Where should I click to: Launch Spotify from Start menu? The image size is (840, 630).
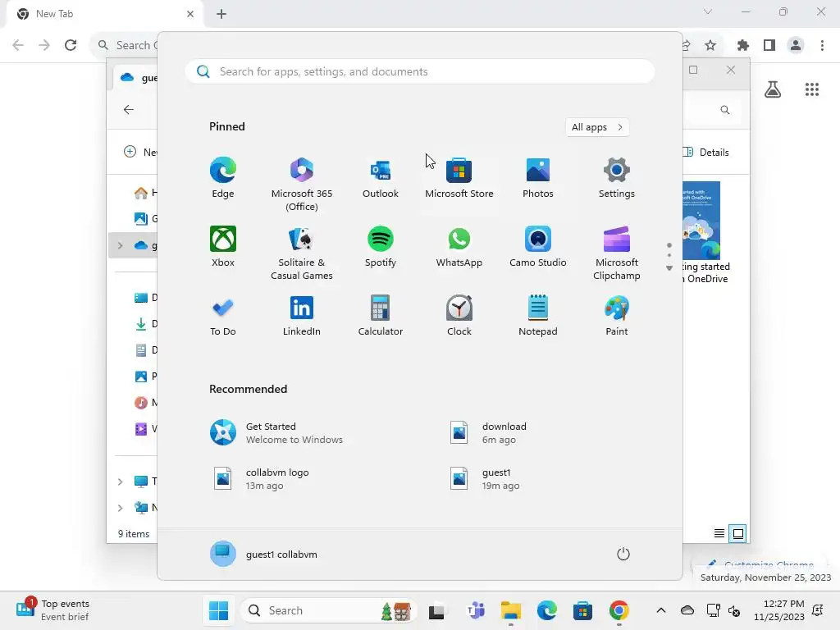pyautogui.click(x=381, y=247)
